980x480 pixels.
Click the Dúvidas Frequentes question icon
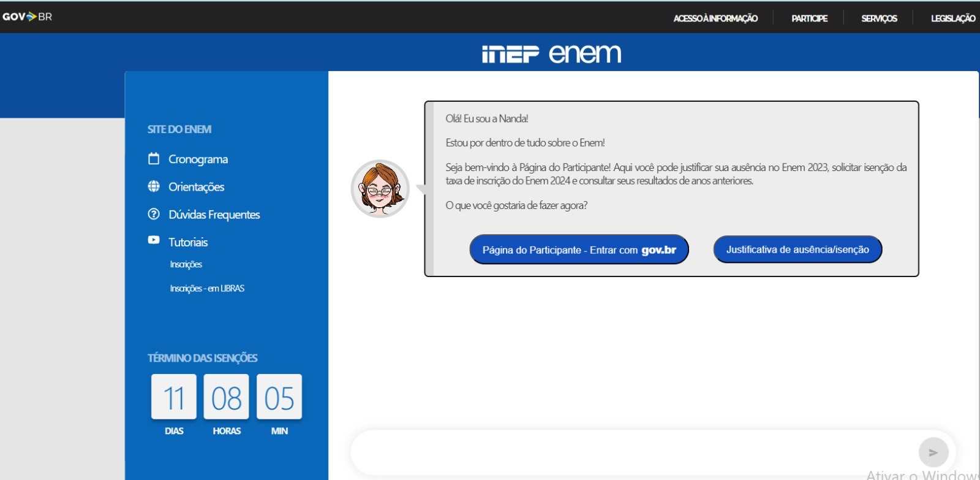pos(154,214)
